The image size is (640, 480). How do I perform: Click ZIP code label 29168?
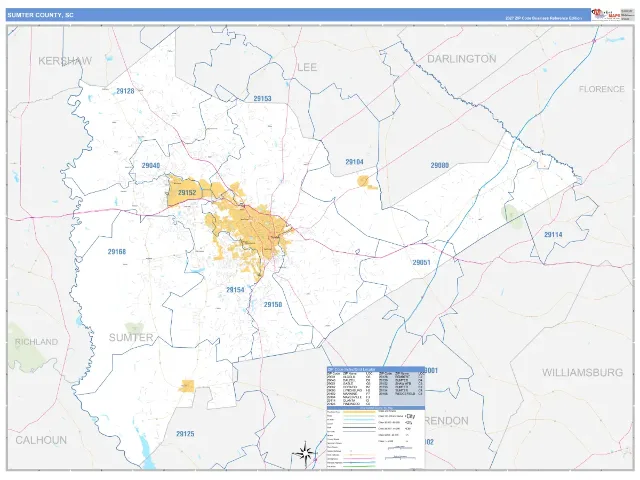[117, 251]
